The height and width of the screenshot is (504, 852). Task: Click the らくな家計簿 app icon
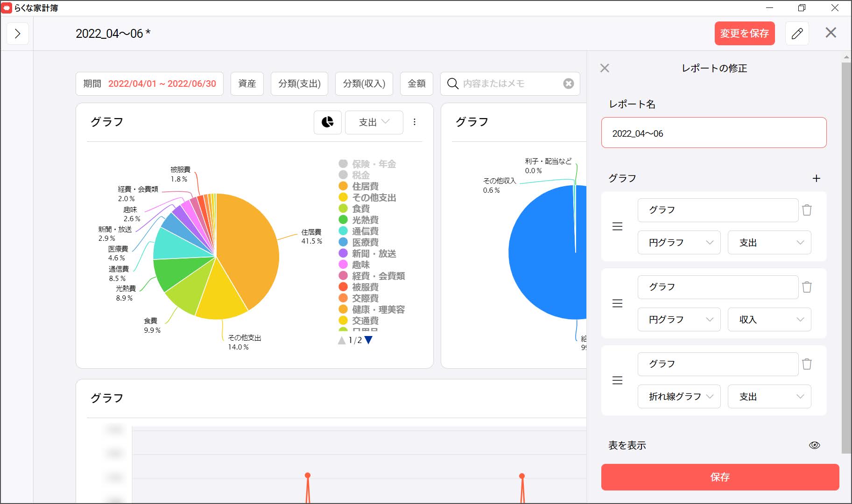(x=7, y=8)
